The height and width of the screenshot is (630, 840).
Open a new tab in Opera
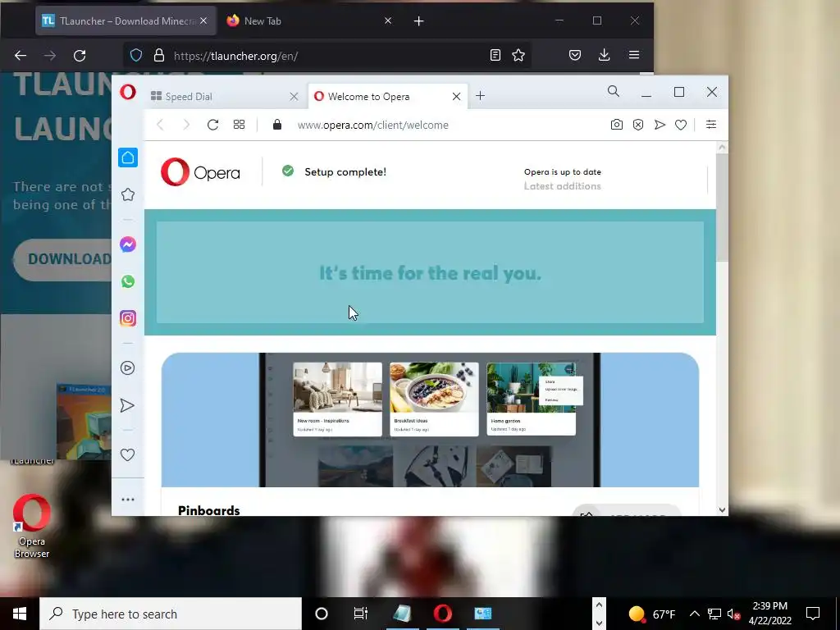[481, 96]
